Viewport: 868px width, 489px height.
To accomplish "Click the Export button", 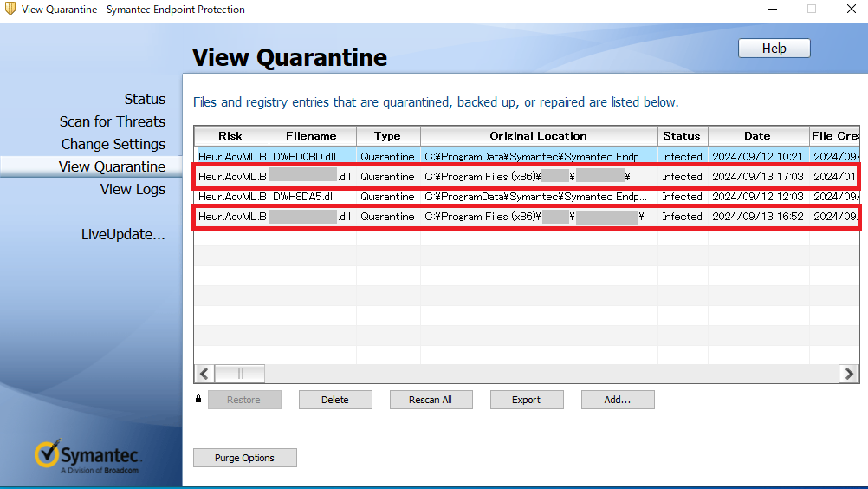I will [x=527, y=400].
